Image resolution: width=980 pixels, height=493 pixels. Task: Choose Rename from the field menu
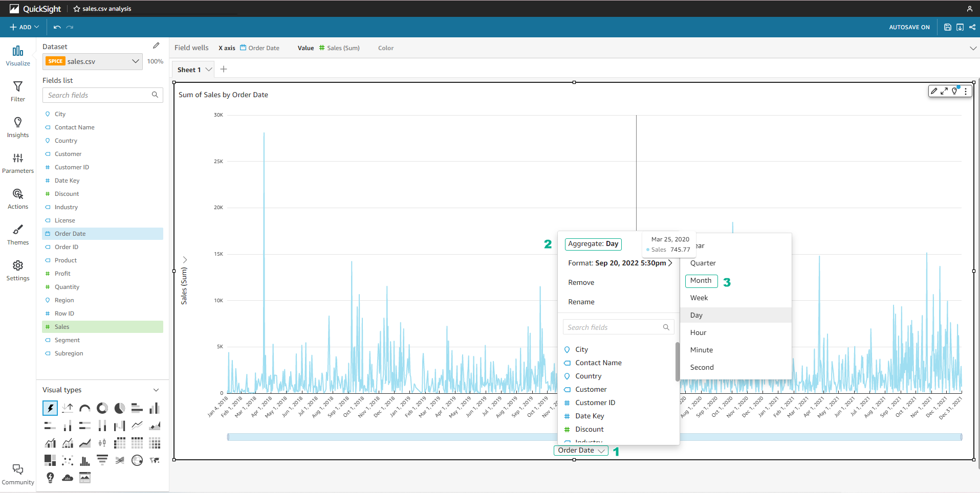[x=581, y=302]
